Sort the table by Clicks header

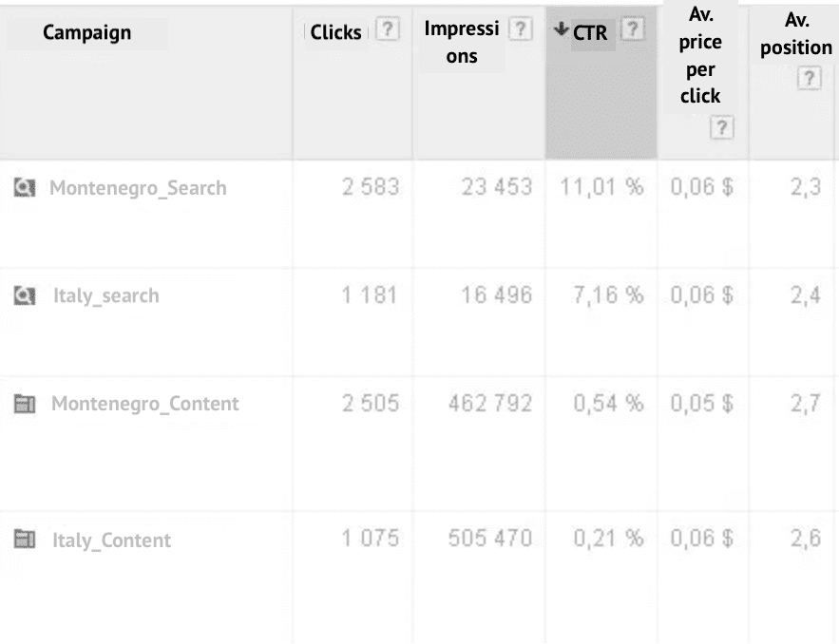(x=334, y=31)
